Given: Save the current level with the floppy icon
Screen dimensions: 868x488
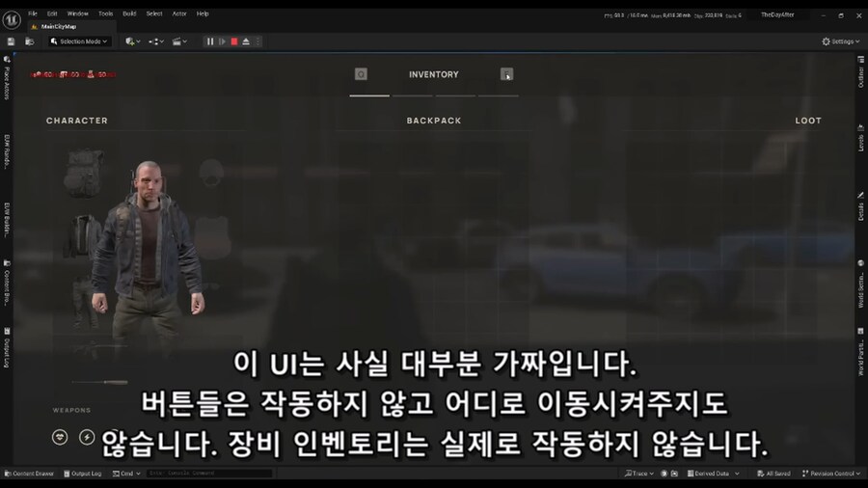Looking at the screenshot, I should point(11,41).
